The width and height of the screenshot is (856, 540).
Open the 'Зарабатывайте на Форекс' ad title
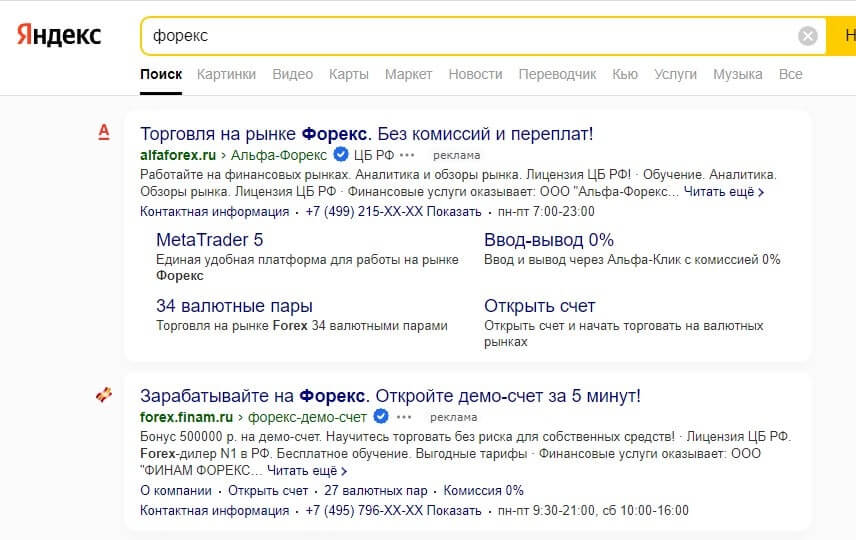click(390, 396)
